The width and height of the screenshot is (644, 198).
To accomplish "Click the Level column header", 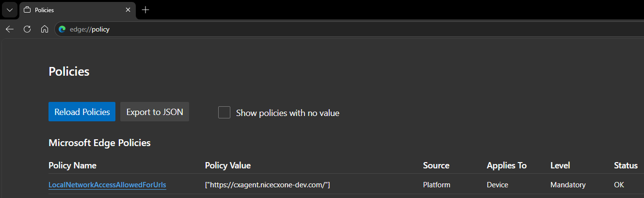I will [x=560, y=165].
